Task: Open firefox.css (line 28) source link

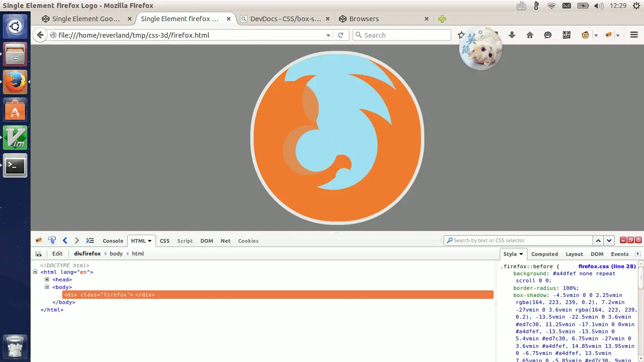Action: click(x=607, y=266)
